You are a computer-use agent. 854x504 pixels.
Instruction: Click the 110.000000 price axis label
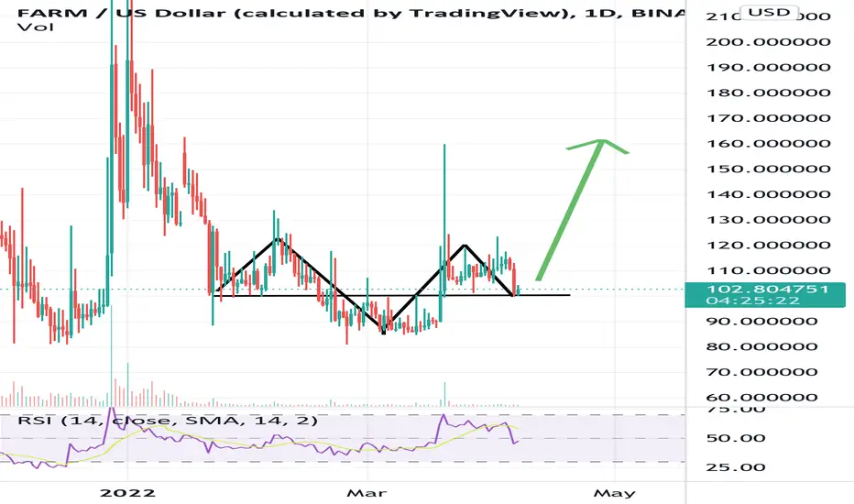[x=769, y=271]
